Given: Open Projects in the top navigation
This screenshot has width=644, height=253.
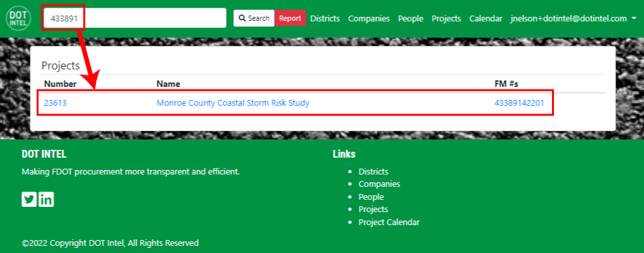Looking at the screenshot, I should tap(446, 19).
